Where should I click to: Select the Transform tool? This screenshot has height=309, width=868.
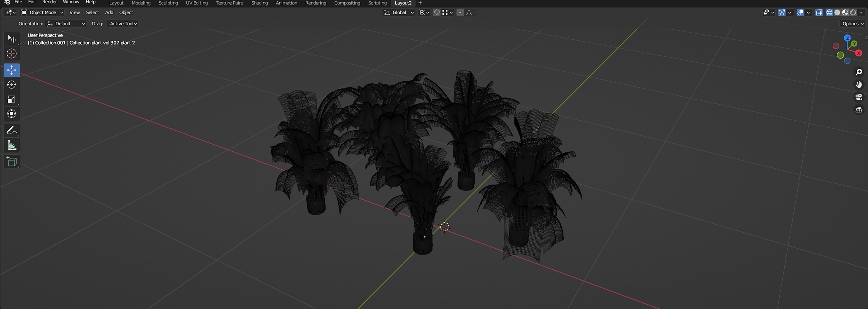12,114
